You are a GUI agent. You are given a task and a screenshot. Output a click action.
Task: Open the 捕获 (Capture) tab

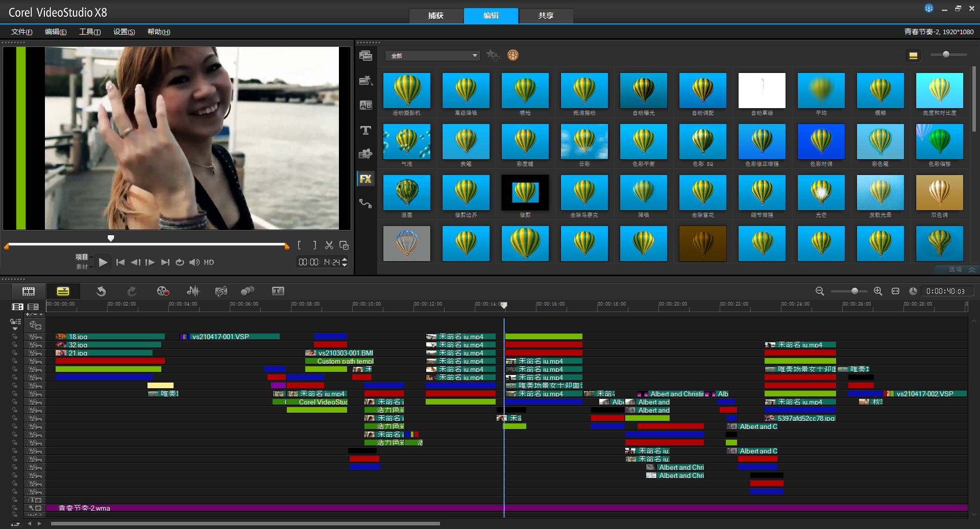click(436, 16)
